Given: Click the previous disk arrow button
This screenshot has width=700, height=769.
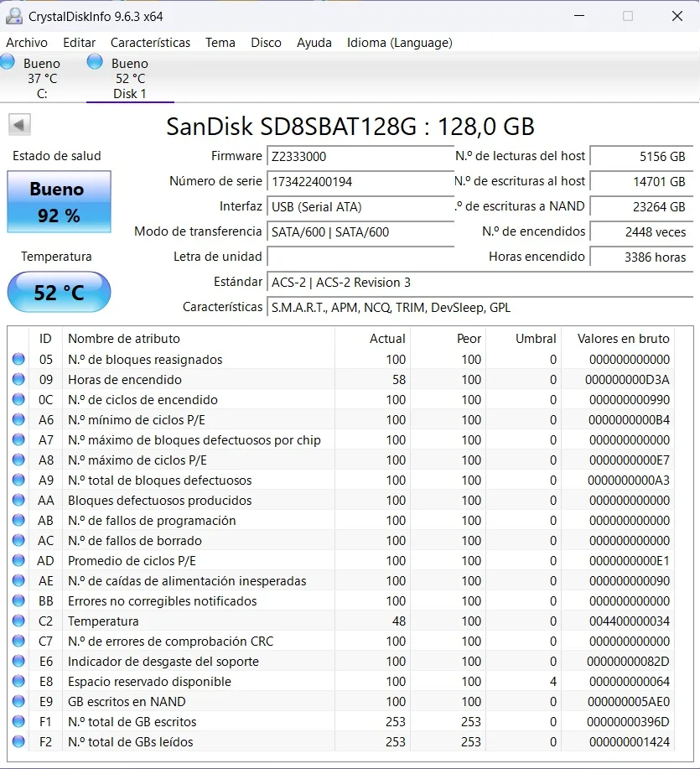Looking at the screenshot, I should pos(19,125).
